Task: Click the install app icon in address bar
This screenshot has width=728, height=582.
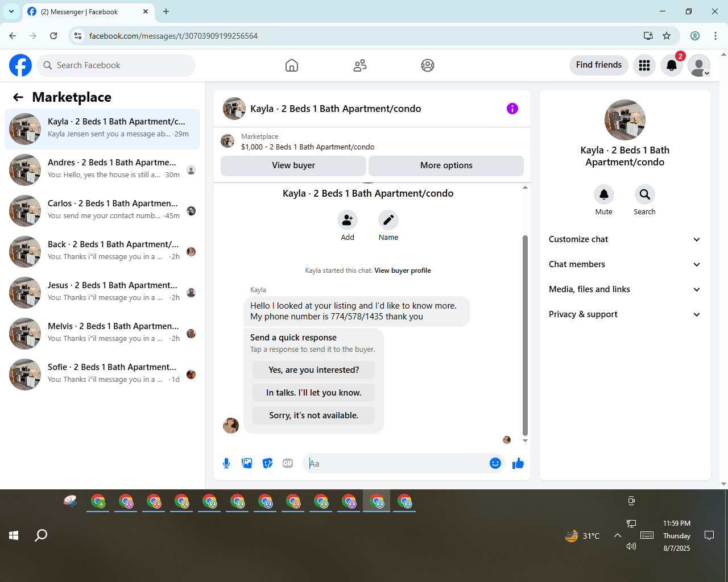Action: point(648,36)
